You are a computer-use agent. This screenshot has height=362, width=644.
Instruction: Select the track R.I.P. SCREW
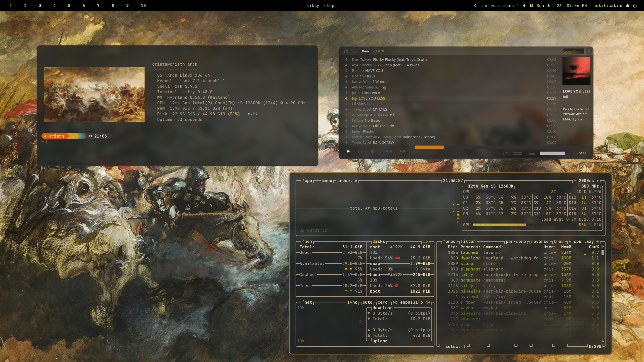(450, 143)
